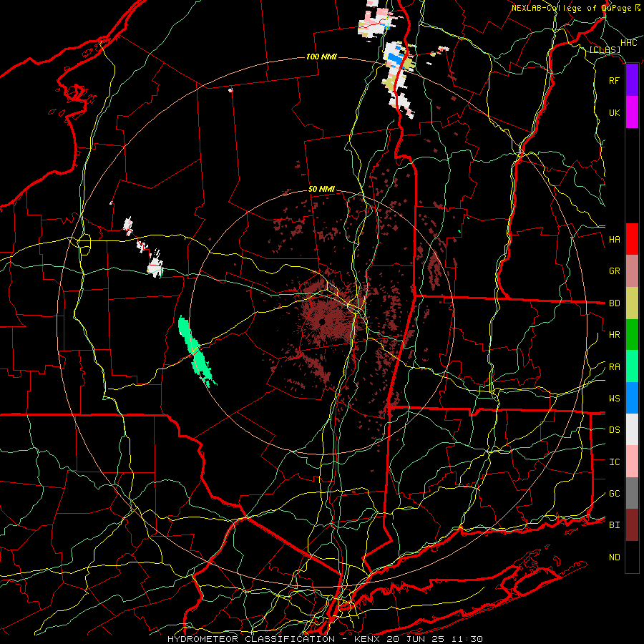The height and width of the screenshot is (644, 644).
Task: Select the salmon GR color swatch
Action: [632, 271]
